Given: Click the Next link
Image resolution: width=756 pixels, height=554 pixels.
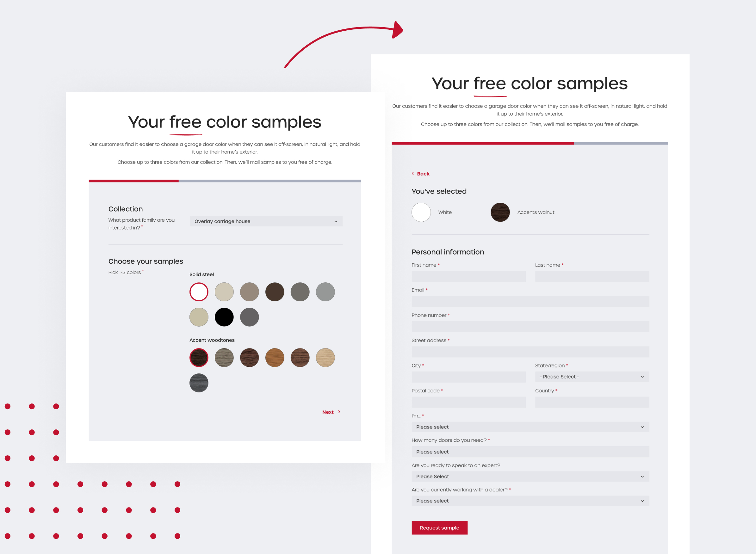Looking at the screenshot, I should point(328,412).
